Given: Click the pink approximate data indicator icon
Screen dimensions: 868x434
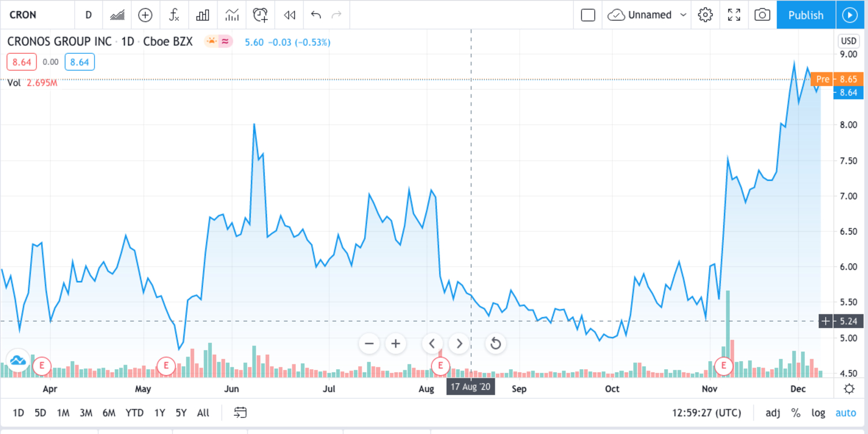Looking at the screenshot, I should coord(226,42).
